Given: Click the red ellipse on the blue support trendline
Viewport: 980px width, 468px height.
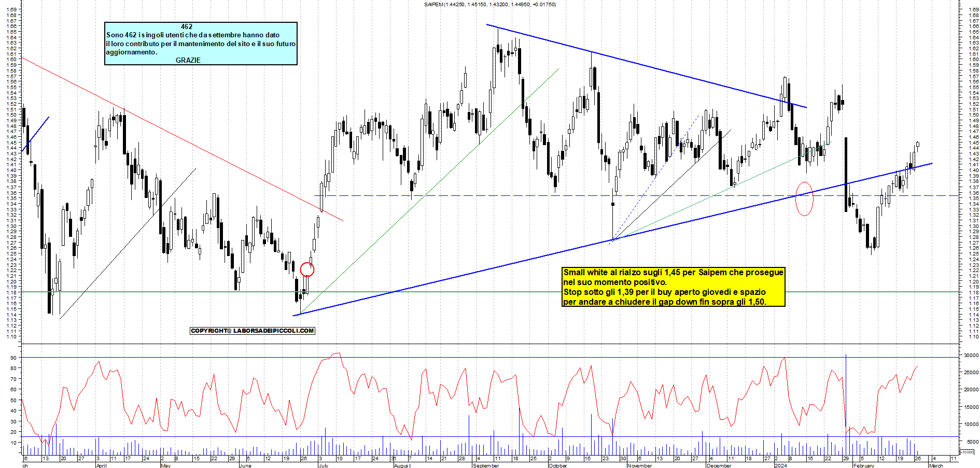Looking at the screenshot, I should pyautogui.click(x=804, y=198).
